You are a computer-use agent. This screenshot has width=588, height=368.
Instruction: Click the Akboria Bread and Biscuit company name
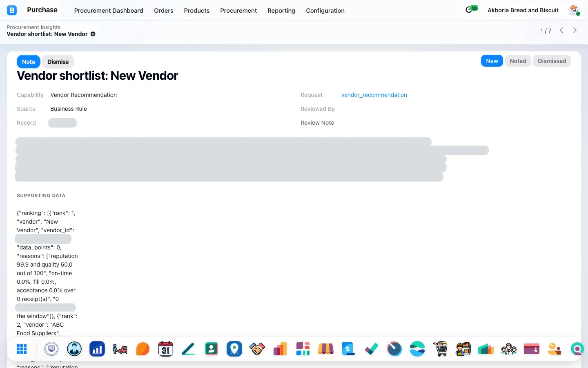pos(523,10)
